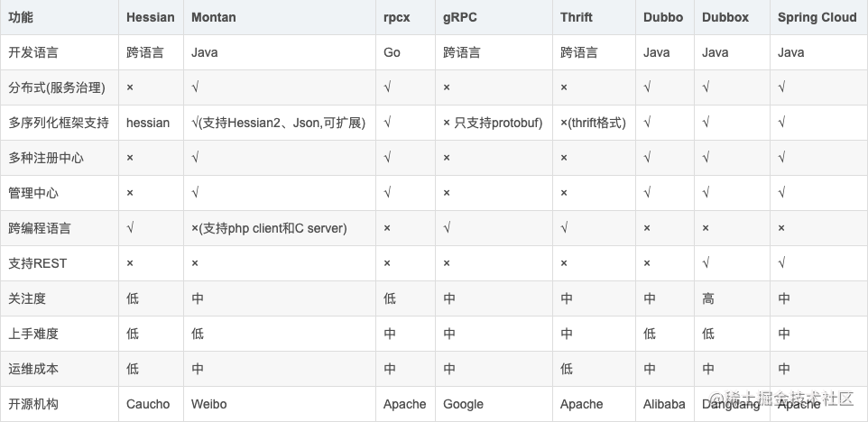This screenshot has width=868, height=422.
Task: Click the '支持php client和C server' cell
Action: 269,228
